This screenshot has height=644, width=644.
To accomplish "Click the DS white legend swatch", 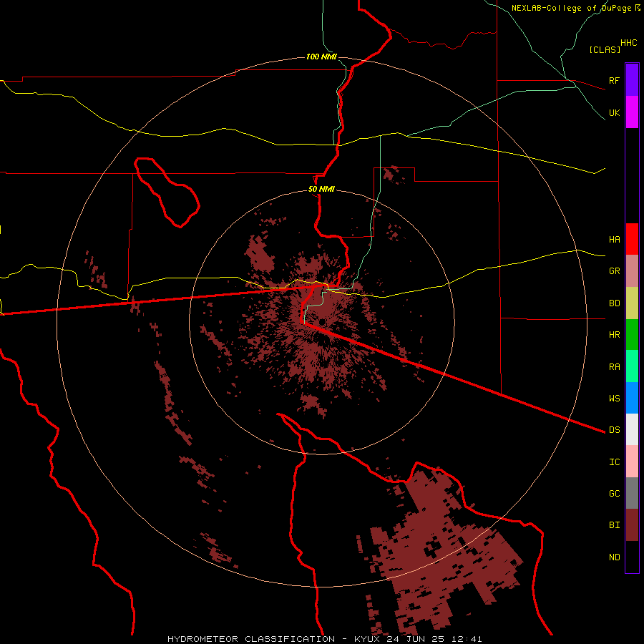I will (632, 429).
